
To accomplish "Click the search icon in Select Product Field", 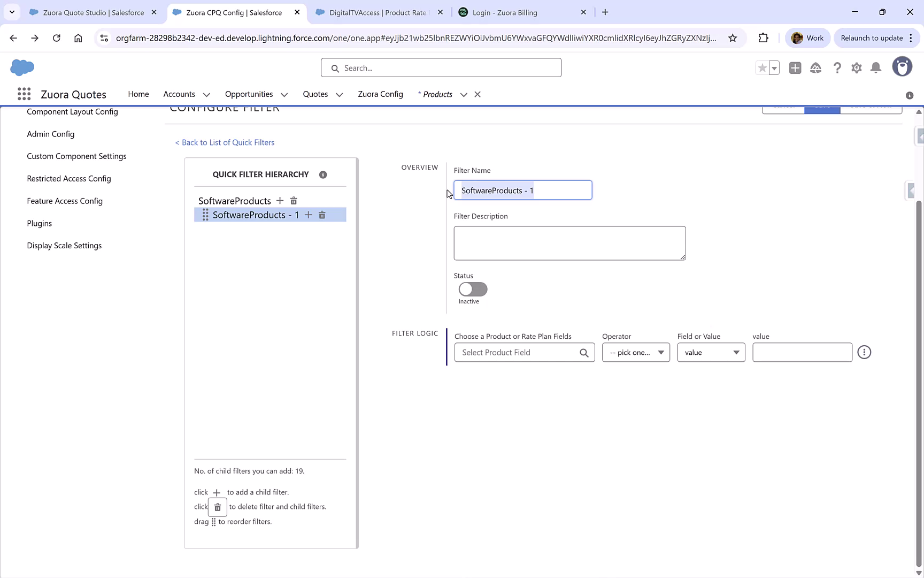I will [x=584, y=352].
